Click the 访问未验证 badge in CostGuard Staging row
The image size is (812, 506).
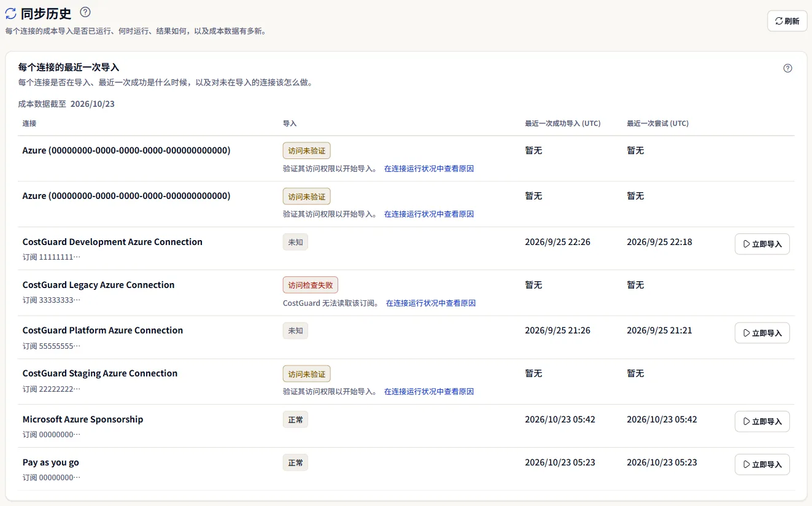[307, 373]
